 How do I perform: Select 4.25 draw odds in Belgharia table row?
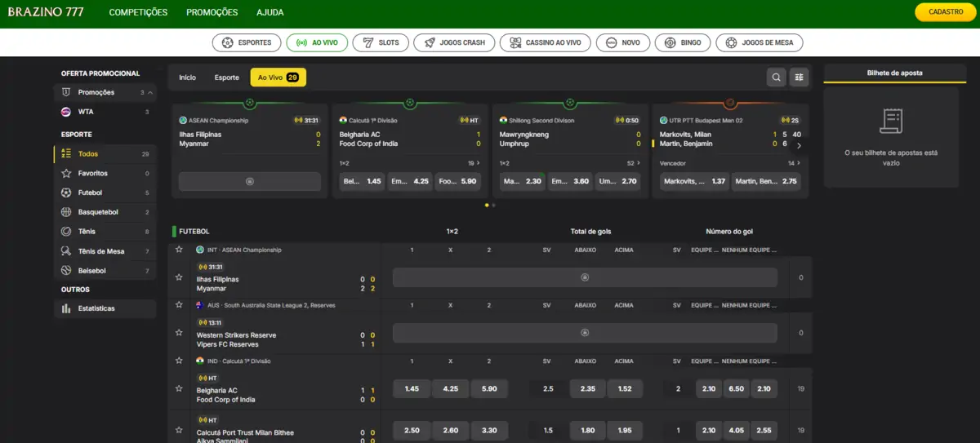(x=451, y=389)
